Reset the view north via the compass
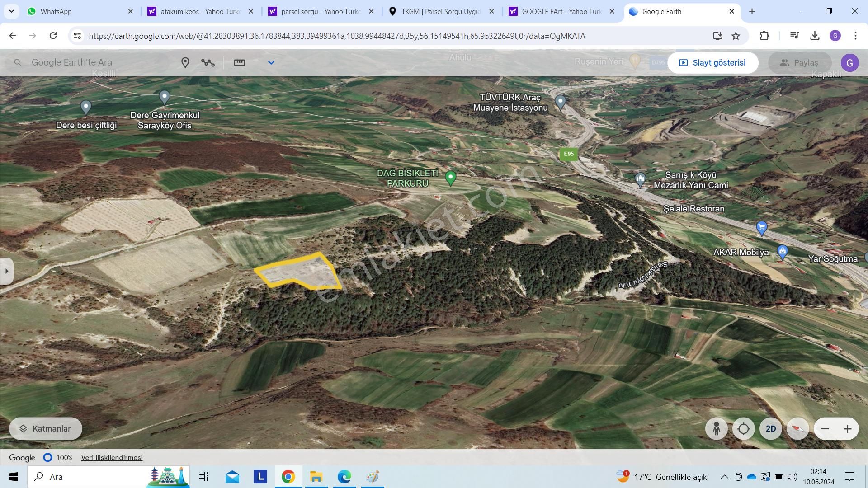 [797, 428]
